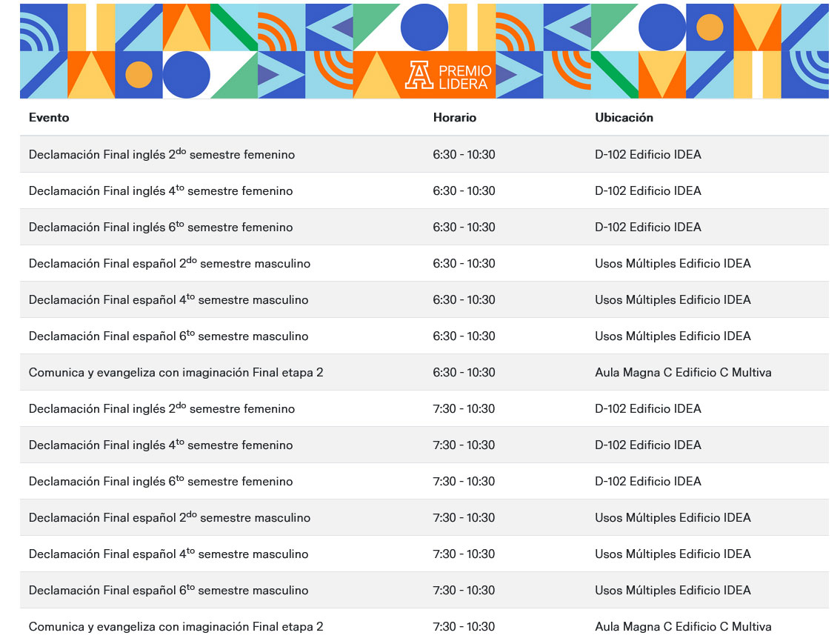
Task: Click Usos Múltiples location of 7:30 español 4to row
Action: tap(673, 554)
